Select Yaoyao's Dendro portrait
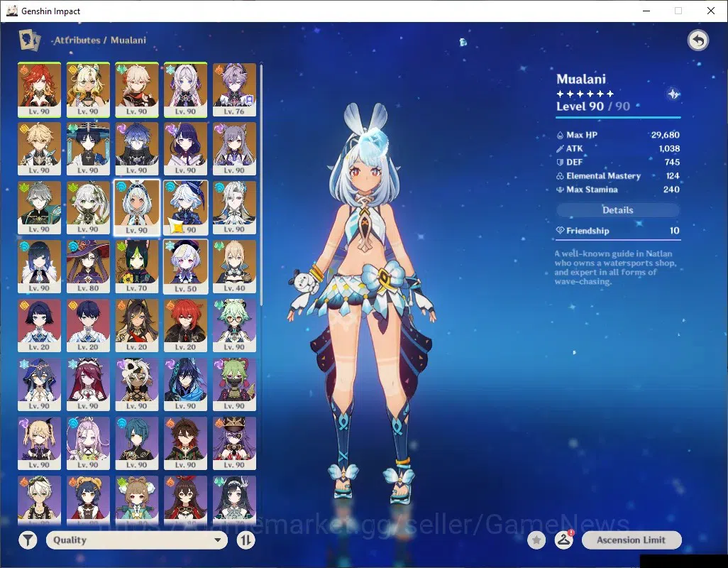 [137, 501]
